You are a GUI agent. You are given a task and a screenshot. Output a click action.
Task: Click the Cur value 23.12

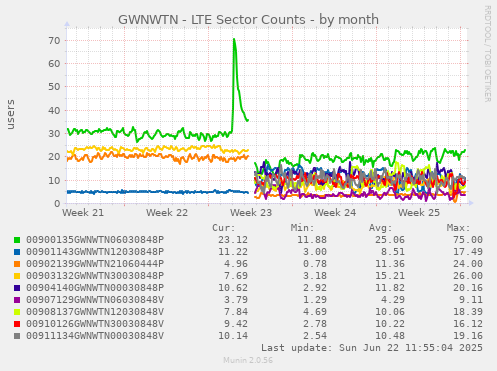point(233,240)
